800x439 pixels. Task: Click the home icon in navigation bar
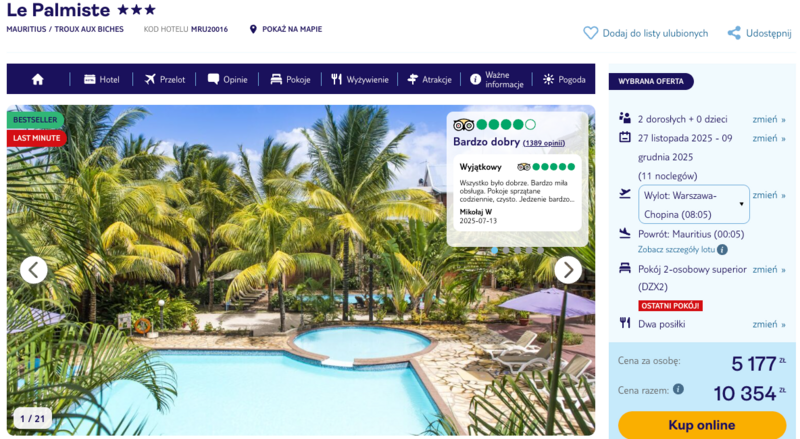(x=38, y=80)
